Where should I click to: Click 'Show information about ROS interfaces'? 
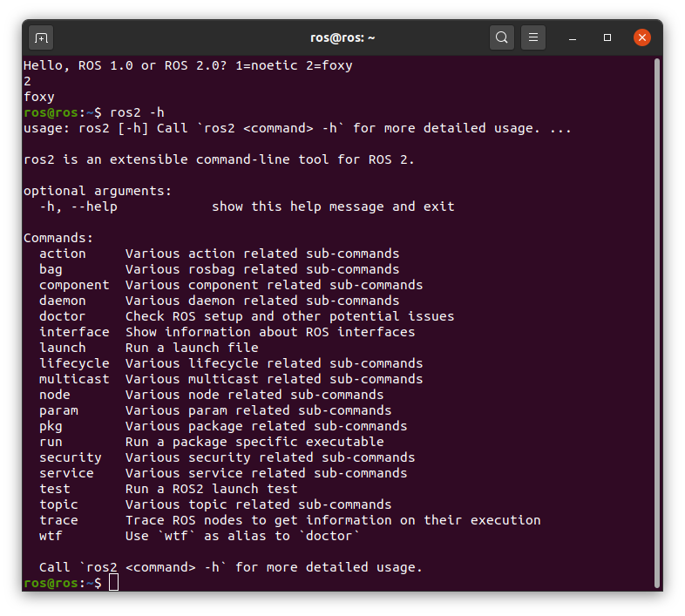[x=270, y=332]
